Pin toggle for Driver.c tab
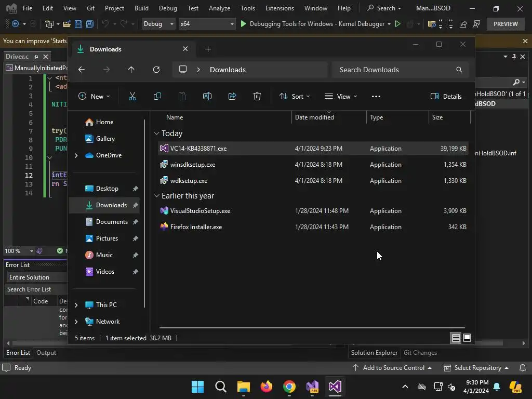 (36, 57)
